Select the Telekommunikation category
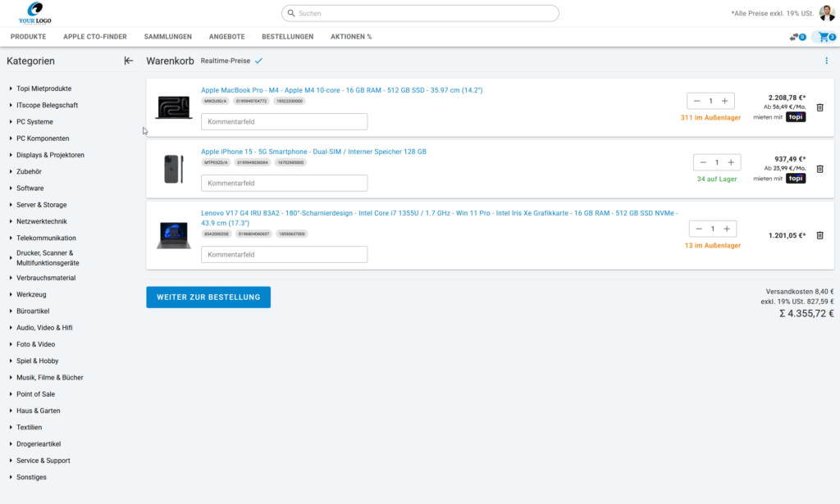Image resolution: width=840 pixels, height=504 pixels. pos(46,238)
